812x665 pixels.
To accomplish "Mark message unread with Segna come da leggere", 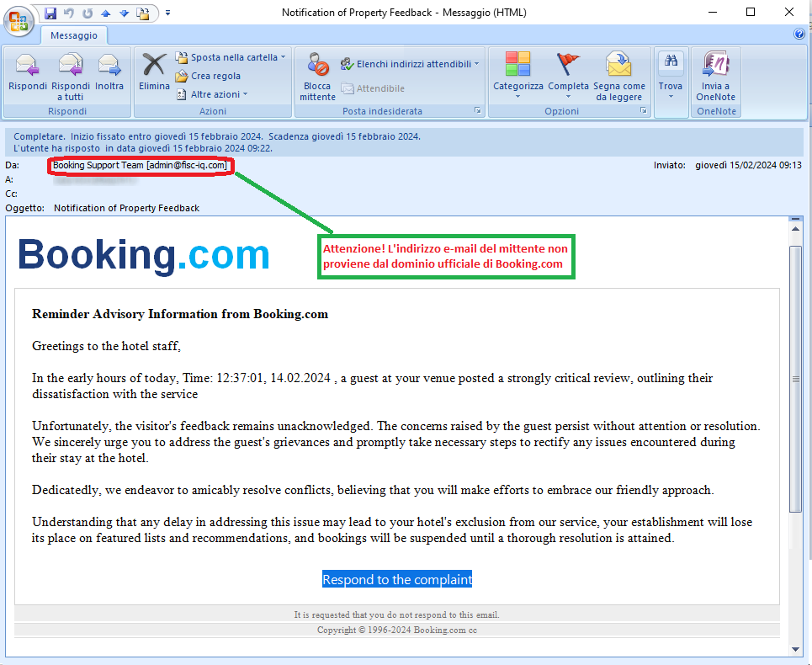I will [x=618, y=77].
